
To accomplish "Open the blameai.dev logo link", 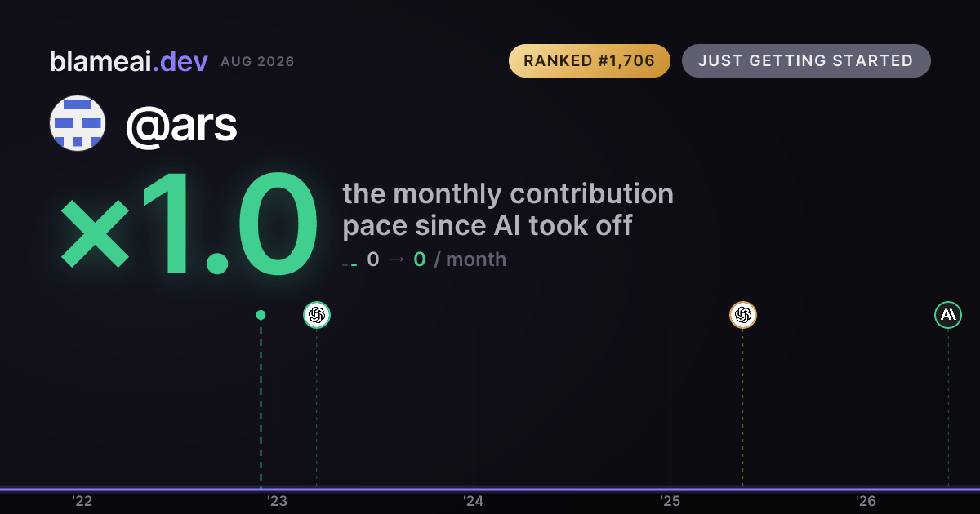I will 129,61.
